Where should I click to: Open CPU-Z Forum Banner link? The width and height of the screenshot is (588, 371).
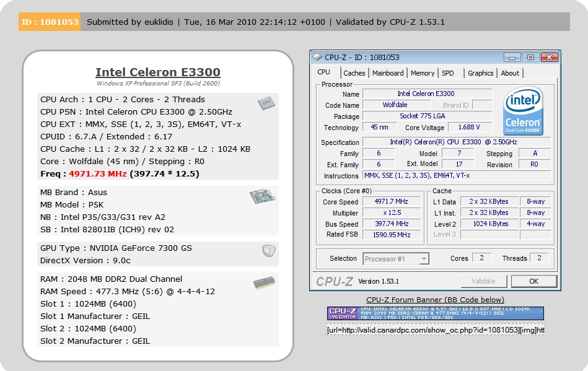(x=435, y=300)
